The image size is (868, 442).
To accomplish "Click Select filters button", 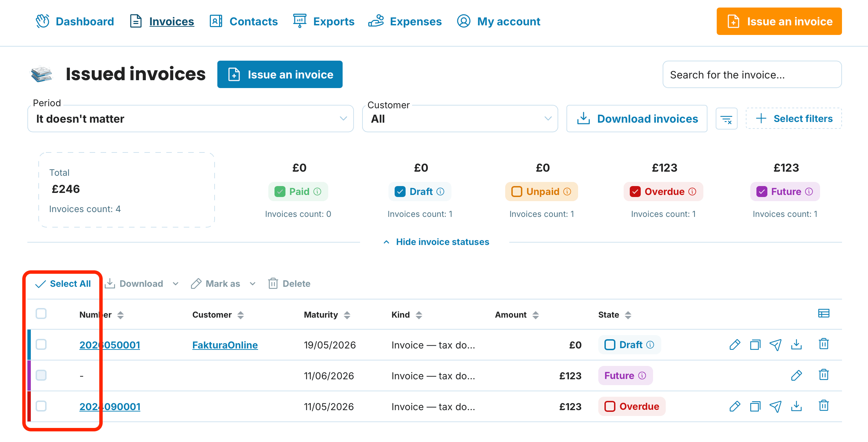I will pos(794,119).
